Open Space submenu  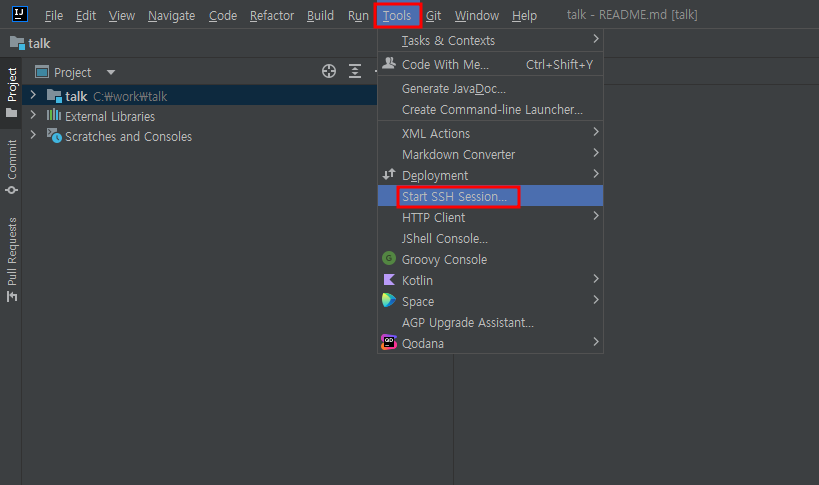click(x=490, y=302)
